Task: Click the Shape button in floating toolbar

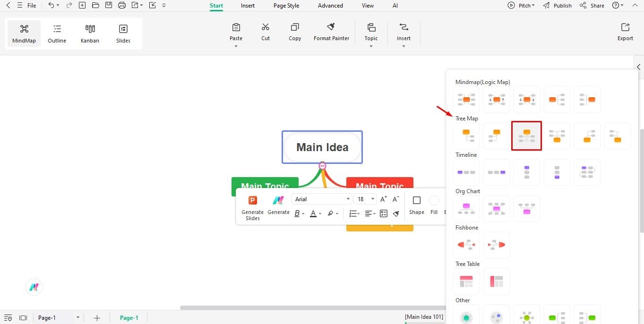Action: coord(416,205)
